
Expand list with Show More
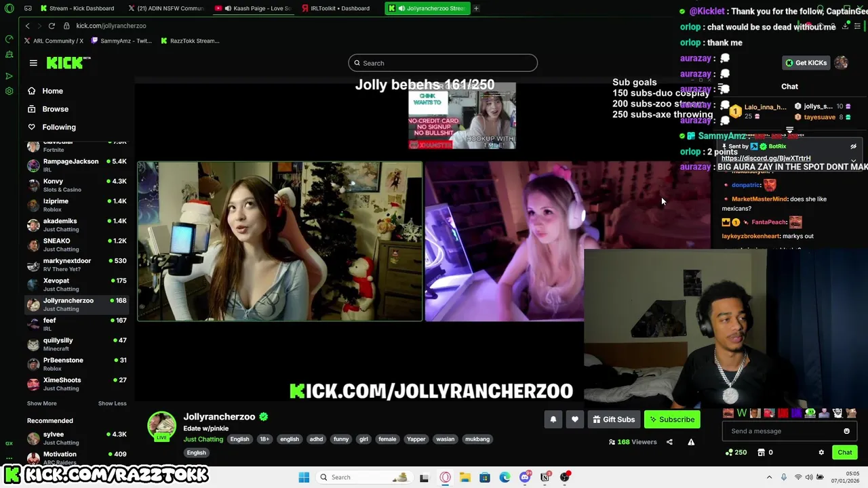pyautogui.click(x=41, y=403)
